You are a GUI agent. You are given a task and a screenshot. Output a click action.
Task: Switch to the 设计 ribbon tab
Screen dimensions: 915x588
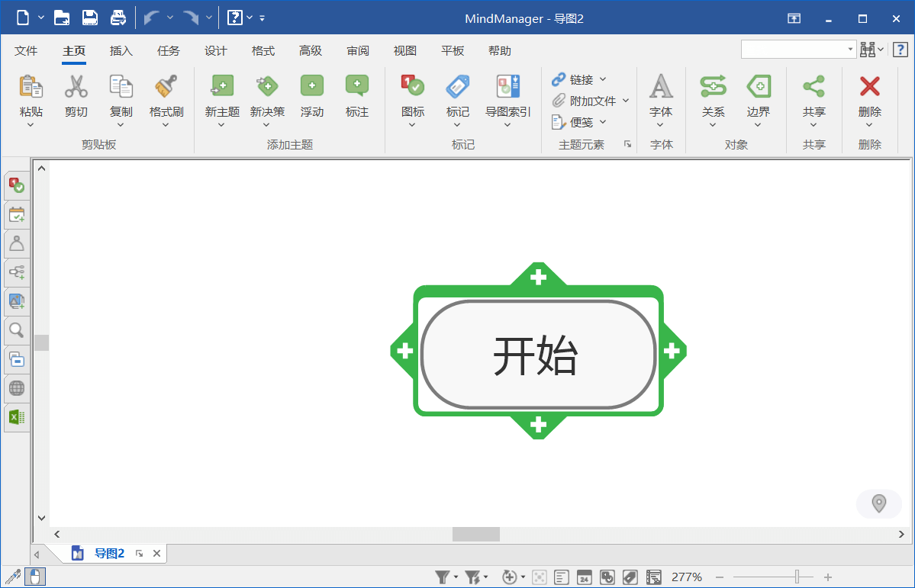(215, 51)
